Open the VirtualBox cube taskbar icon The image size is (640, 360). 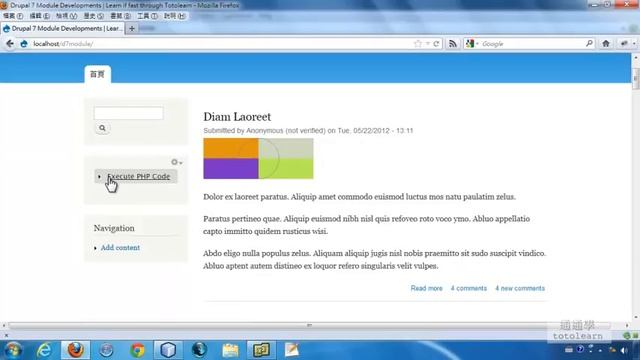tap(168, 350)
